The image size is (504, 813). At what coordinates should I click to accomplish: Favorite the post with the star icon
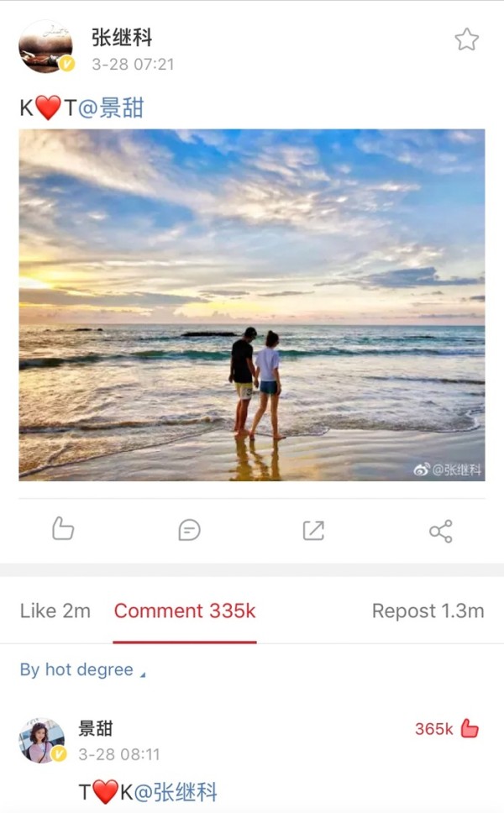pyautogui.click(x=467, y=39)
